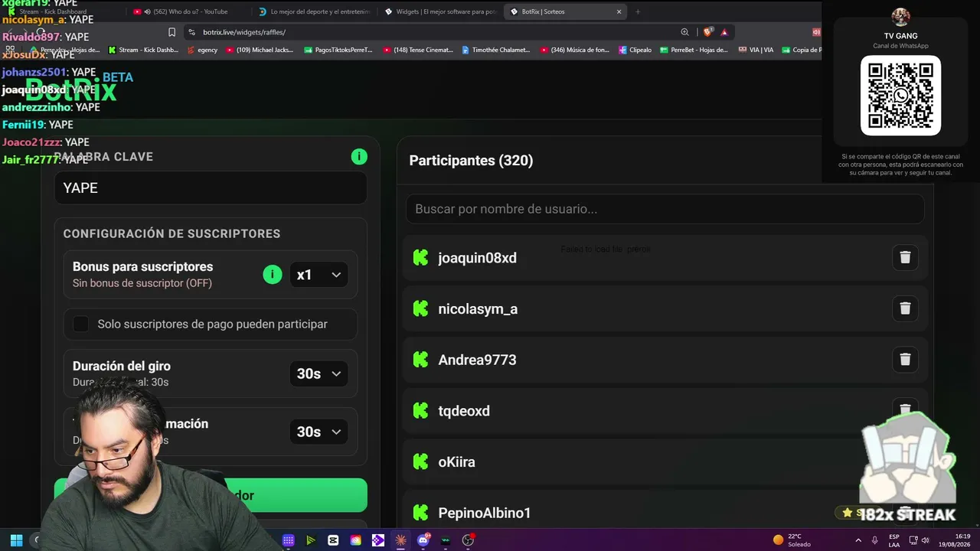Open the Brave Rewards triangle icon
Viewport: 980px width, 551px height.
tap(724, 32)
